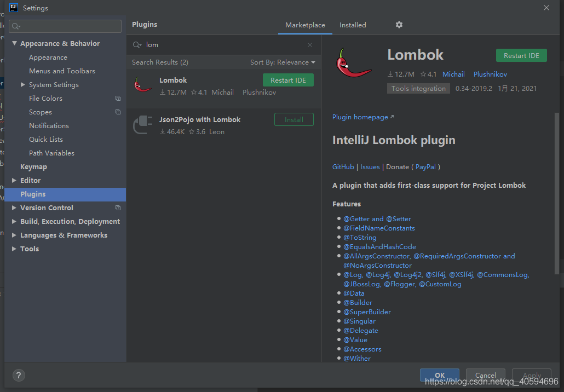Select Appearance in settings tree
564x392 pixels.
[x=48, y=57]
